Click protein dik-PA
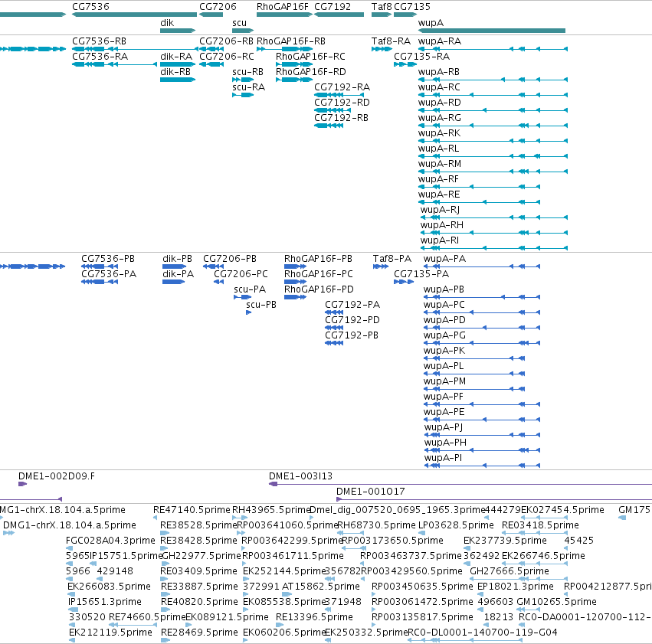The width and height of the screenshot is (652, 644). [178, 274]
